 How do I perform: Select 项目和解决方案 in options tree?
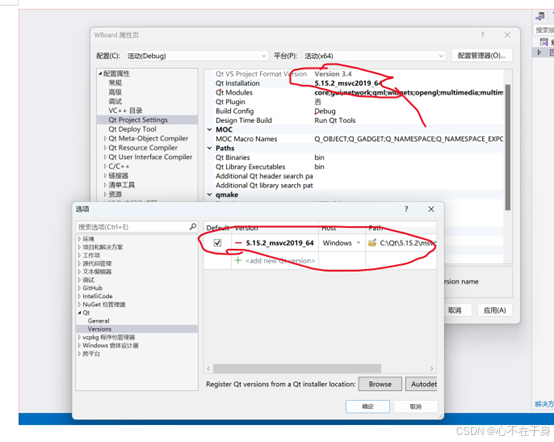point(103,247)
